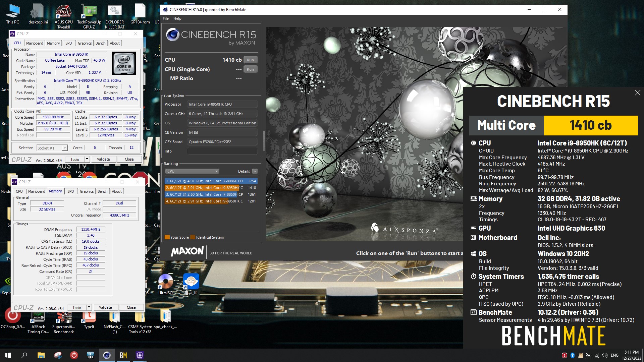Open TypeIt desktop icon
The height and width of the screenshot is (362, 644).
tap(89, 319)
